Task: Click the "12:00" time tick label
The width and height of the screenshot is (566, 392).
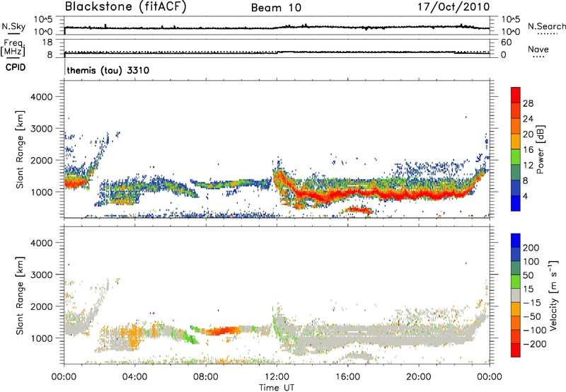Action: pyautogui.click(x=277, y=377)
